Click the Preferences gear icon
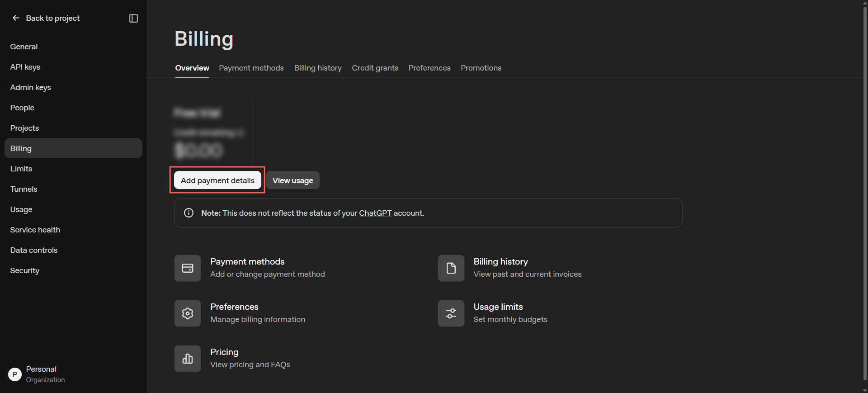The image size is (868, 393). tap(188, 313)
